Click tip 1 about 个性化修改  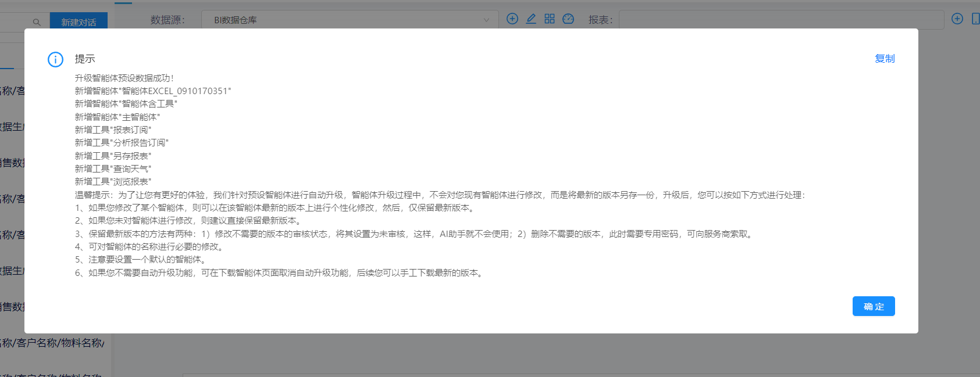click(276, 207)
